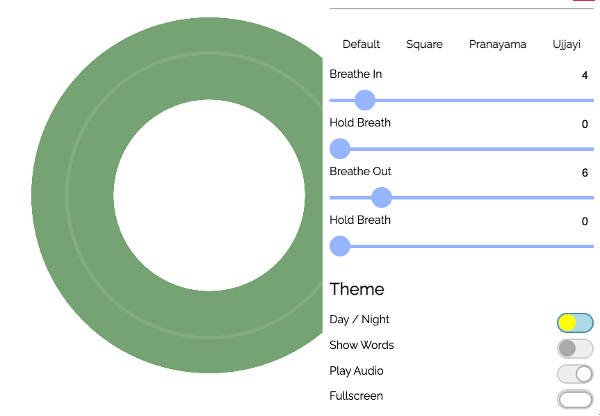600x416 pixels.
Task: Click the 0 value below Breathe In
Action: click(585, 124)
